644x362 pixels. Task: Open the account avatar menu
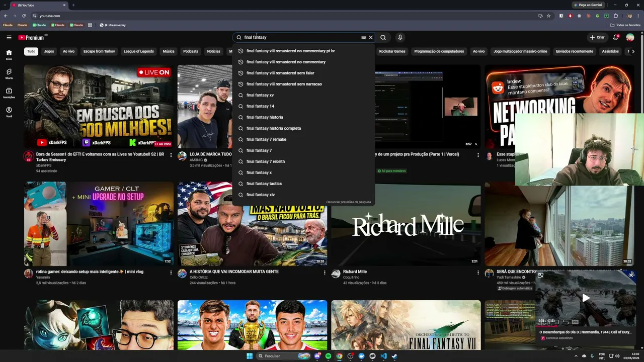pyautogui.click(x=630, y=37)
